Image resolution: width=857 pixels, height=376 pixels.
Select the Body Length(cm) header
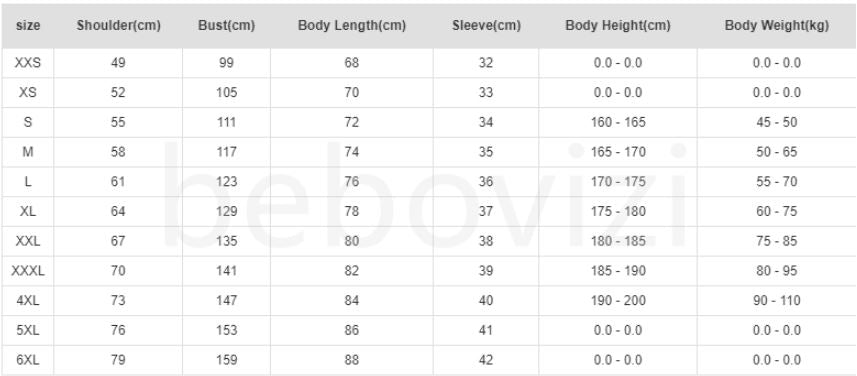351,26
